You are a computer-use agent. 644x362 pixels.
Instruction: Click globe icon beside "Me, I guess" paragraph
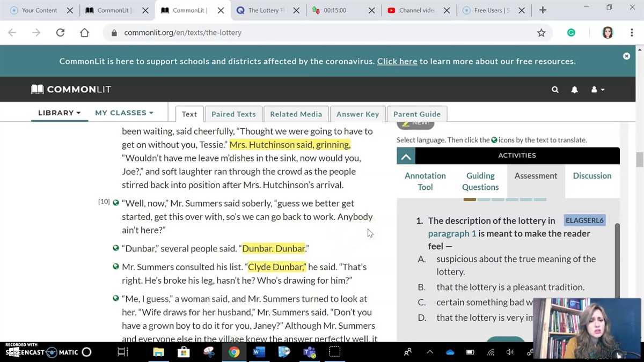tap(116, 299)
